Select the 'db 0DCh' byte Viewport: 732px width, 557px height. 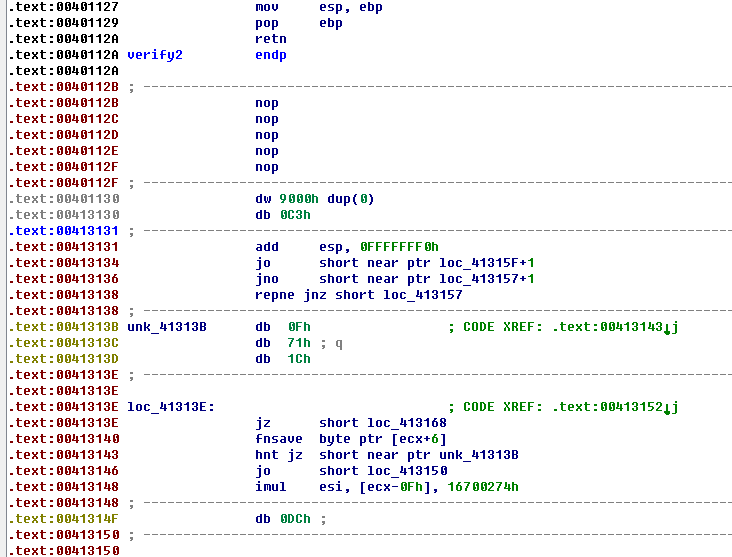coord(282,519)
